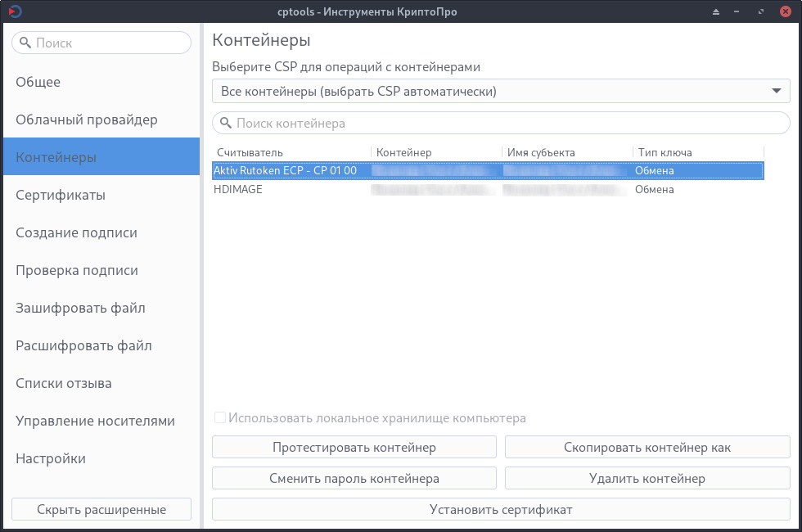Click the cptools app icon in title bar
802x532 pixels.
click(x=15, y=11)
